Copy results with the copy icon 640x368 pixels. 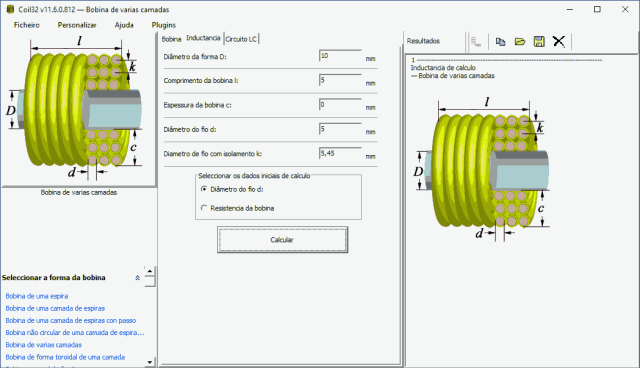coord(500,41)
